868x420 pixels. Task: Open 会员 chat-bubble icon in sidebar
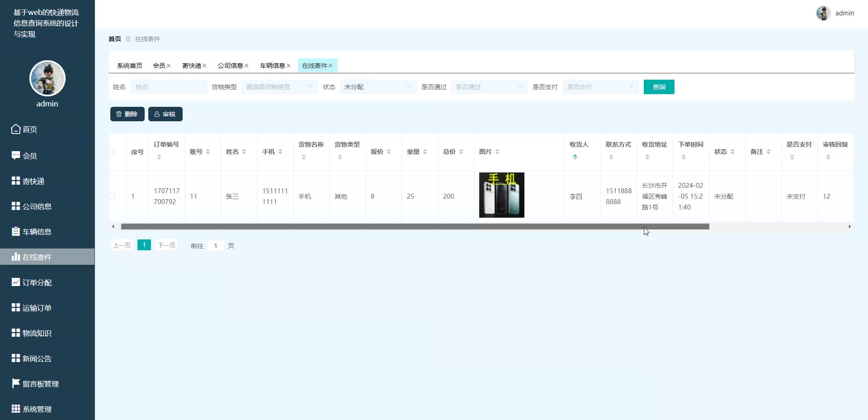coord(16,155)
